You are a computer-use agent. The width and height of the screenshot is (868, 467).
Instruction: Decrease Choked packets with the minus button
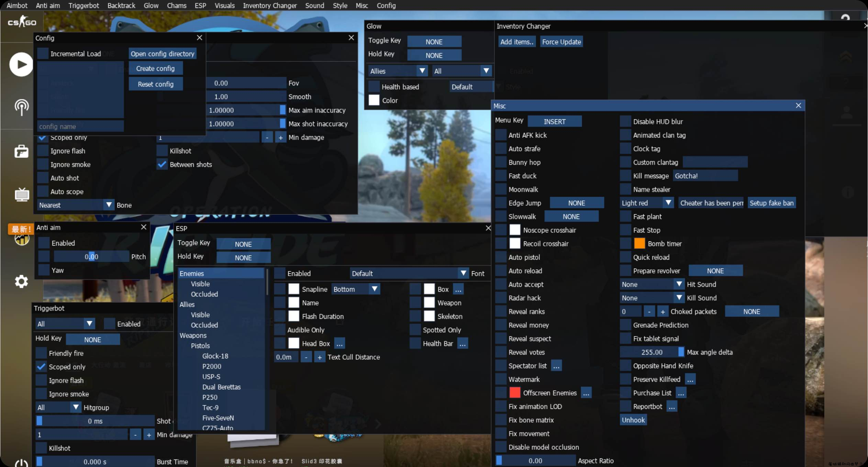[649, 312]
